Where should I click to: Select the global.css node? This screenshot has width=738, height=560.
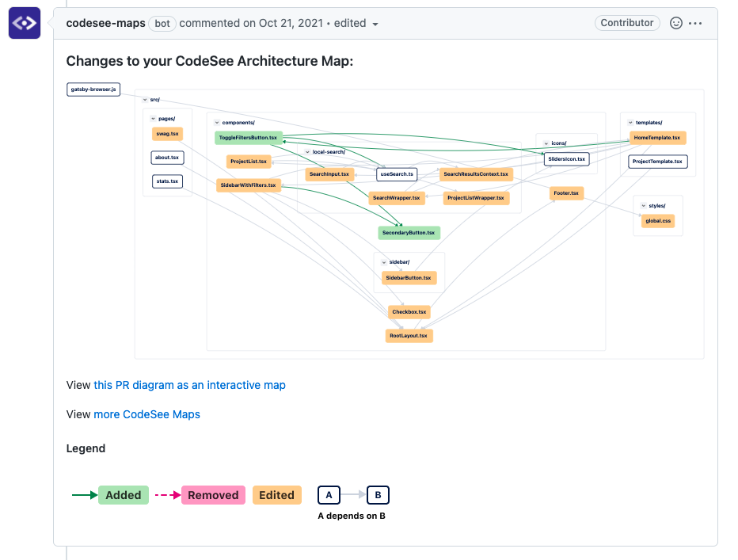pos(658,221)
